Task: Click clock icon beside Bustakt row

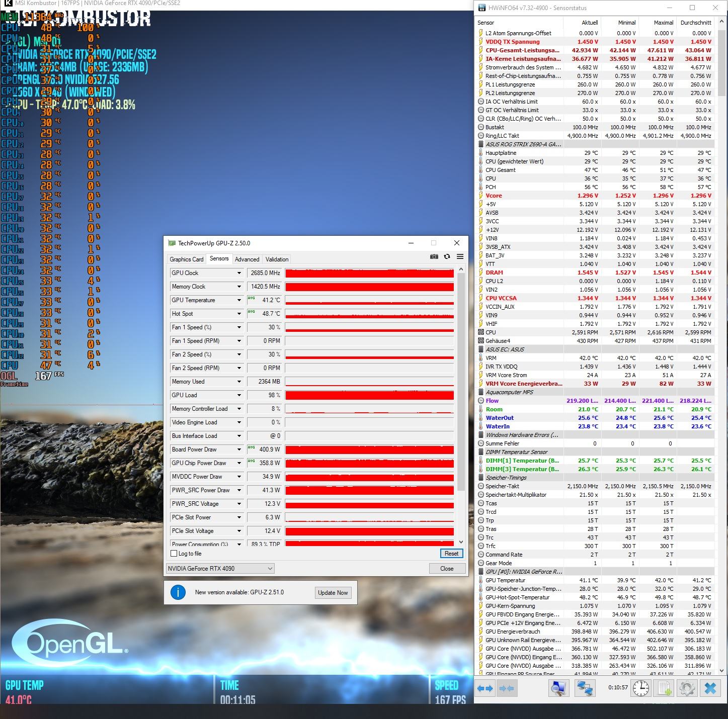Action: point(480,127)
